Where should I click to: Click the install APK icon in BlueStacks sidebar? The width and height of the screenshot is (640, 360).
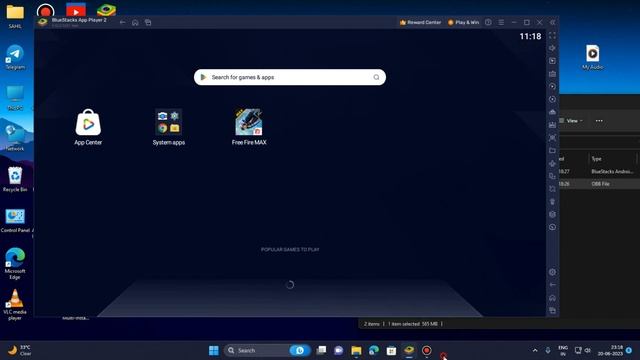pyautogui.click(x=552, y=125)
